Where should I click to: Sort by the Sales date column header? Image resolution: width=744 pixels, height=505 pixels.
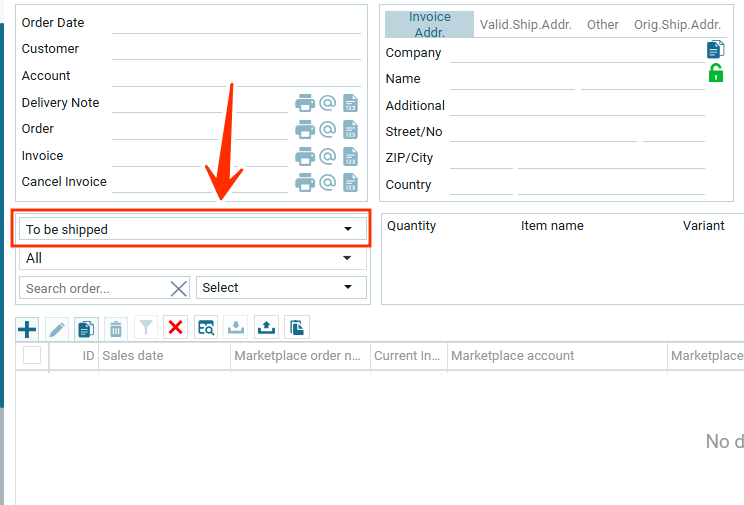[x=133, y=356]
